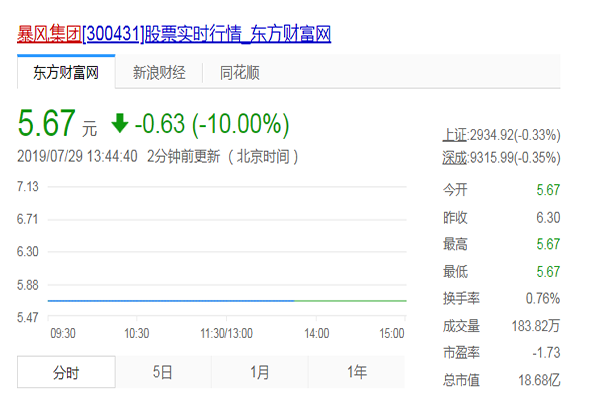Click the 市盈率 value -1.73

coord(546,353)
